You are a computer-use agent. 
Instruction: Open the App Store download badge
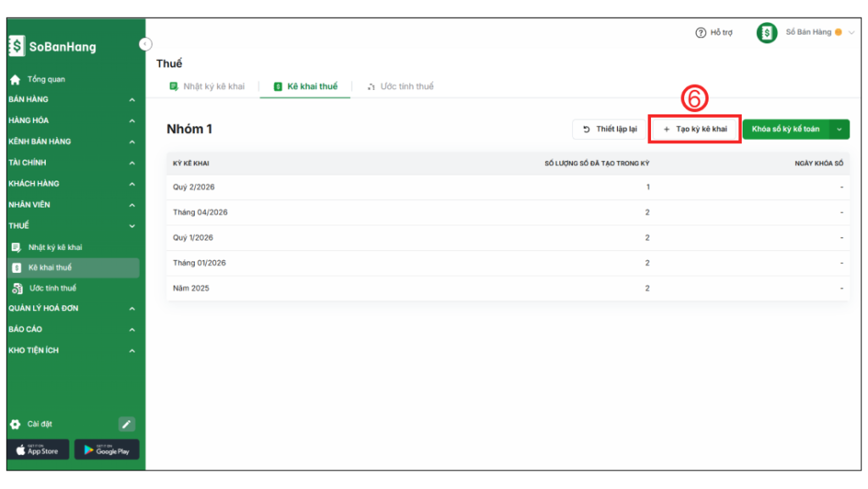(x=37, y=449)
